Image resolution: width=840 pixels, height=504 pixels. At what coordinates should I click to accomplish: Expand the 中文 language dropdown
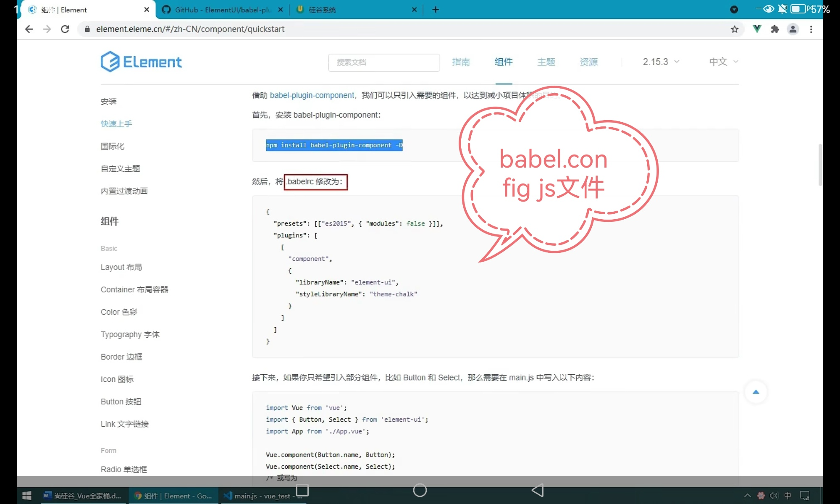click(x=723, y=62)
